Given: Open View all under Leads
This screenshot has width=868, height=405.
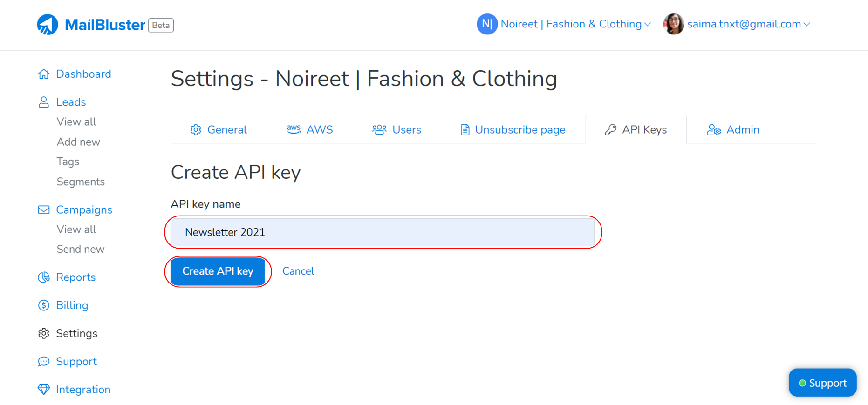Looking at the screenshot, I should pyautogui.click(x=76, y=122).
